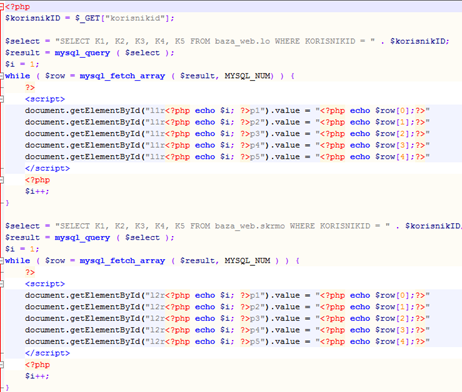Click the baza_web.lo table name in query
This screenshot has width=462, height=392.
242,41
